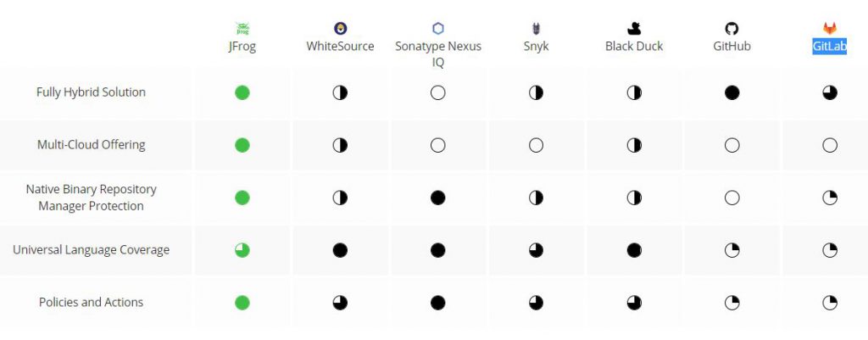Click the JFrog frog logo icon
This screenshot has width=868, height=340.
click(x=242, y=29)
